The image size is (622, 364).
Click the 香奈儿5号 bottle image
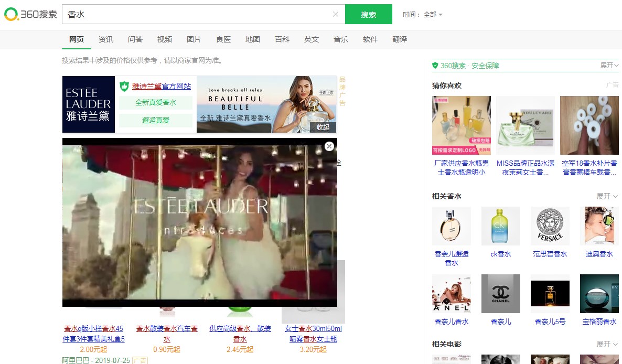pos(550,294)
